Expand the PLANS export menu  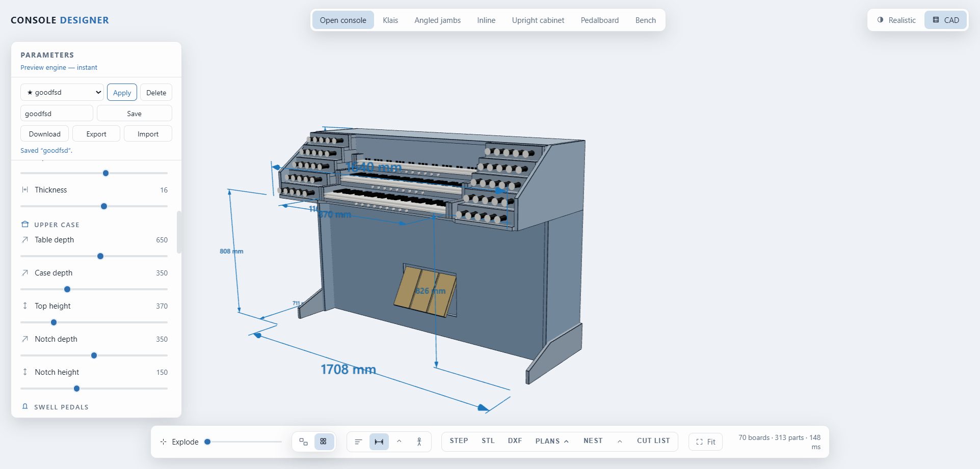pyautogui.click(x=552, y=441)
